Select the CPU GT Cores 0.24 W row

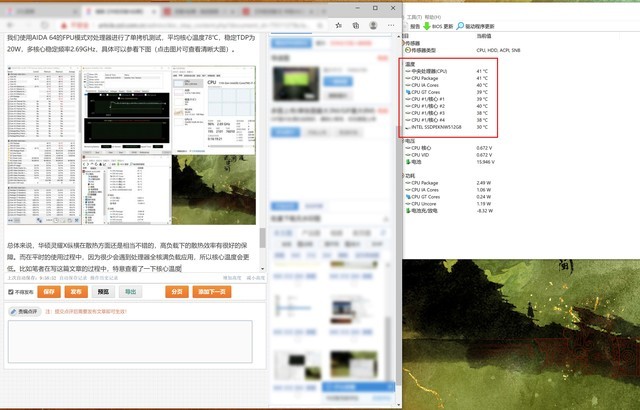pos(449,197)
